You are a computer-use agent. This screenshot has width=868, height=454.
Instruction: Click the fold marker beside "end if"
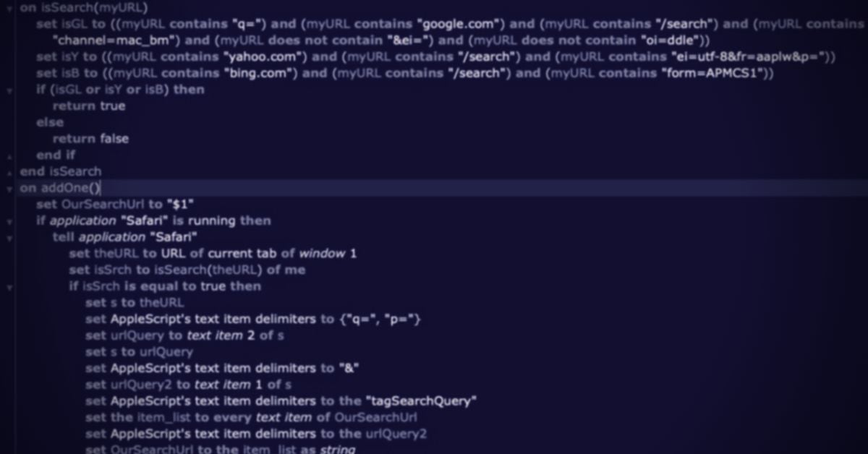point(9,155)
